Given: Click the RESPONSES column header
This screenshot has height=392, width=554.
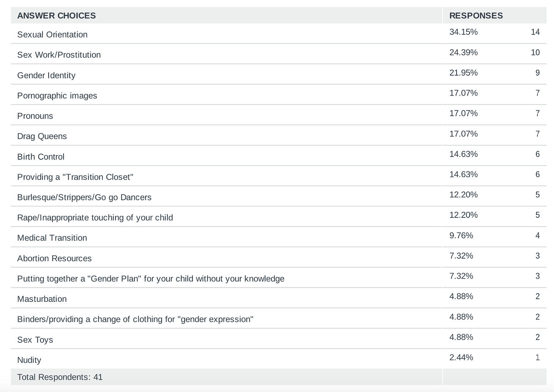Looking at the screenshot, I should [476, 16].
